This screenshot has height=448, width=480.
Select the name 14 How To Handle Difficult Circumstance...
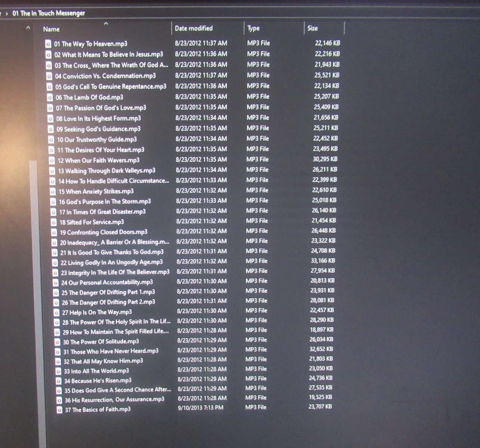(114, 181)
